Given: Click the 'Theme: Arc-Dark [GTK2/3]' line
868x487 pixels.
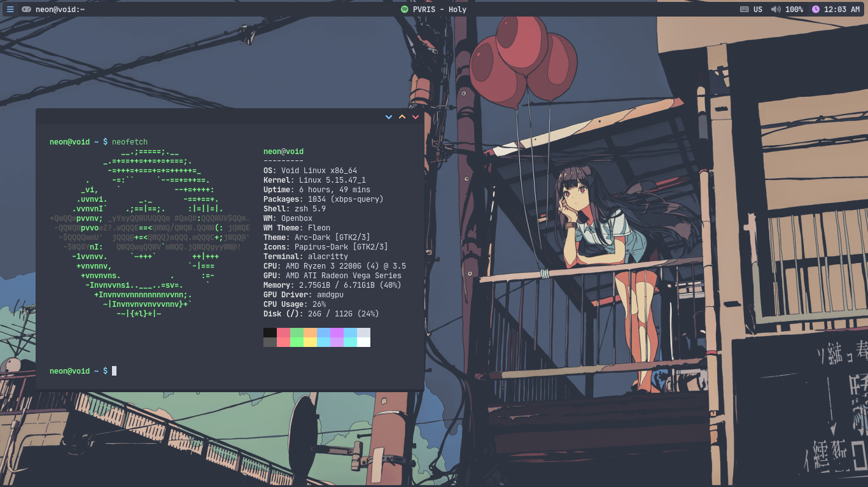Looking at the screenshot, I should coord(317,237).
